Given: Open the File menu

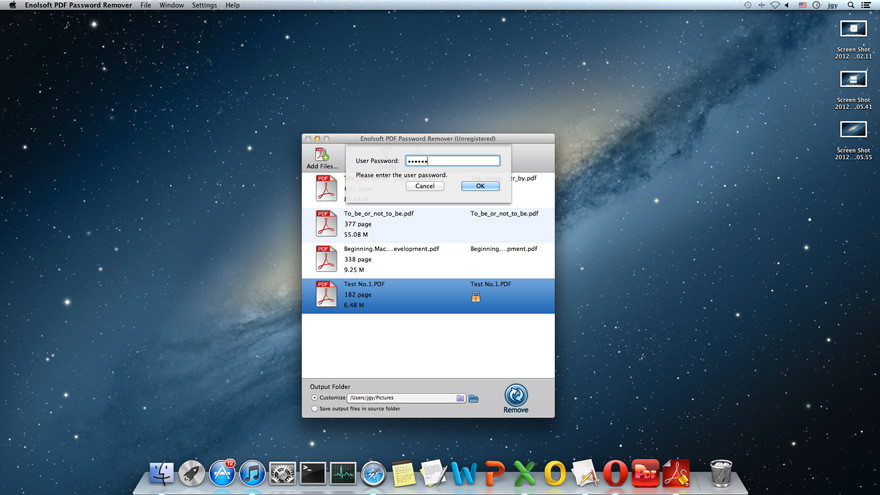Looking at the screenshot, I should [146, 5].
